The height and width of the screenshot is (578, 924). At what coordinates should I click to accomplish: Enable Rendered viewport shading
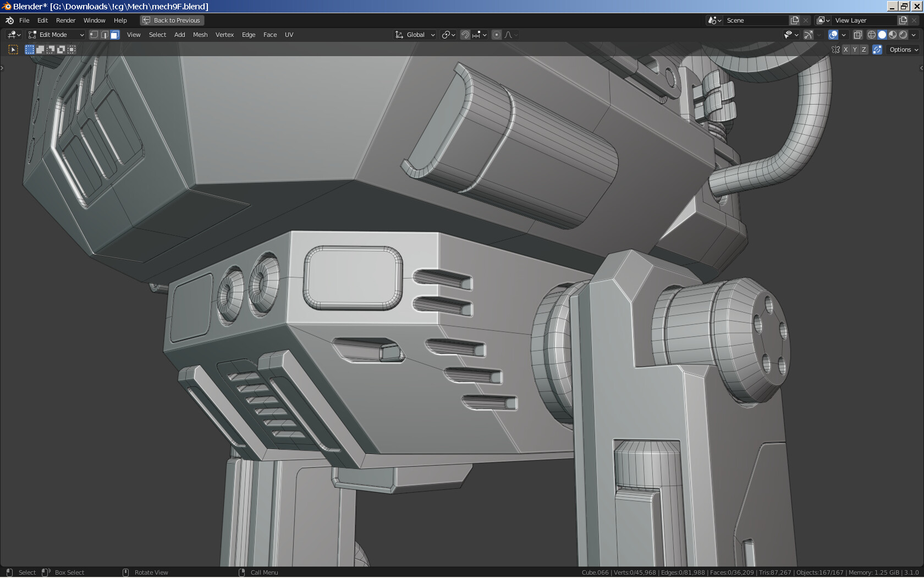pos(903,35)
